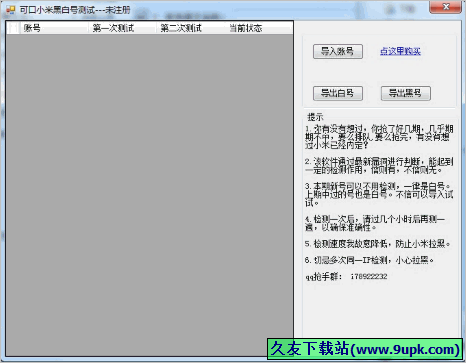This screenshot has width=466, height=363.
Task: Click the 导出白号 button
Action: [x=338, y=93]
